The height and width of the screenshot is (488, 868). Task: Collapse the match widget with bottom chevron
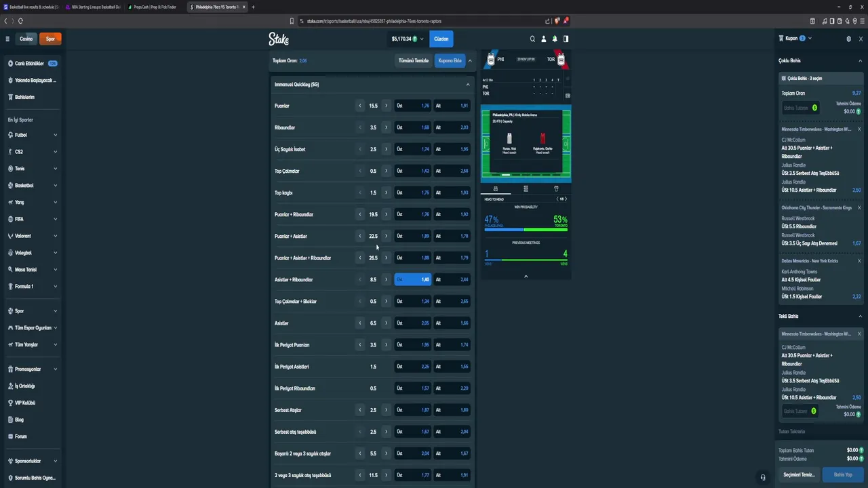(x=526, y=276)
